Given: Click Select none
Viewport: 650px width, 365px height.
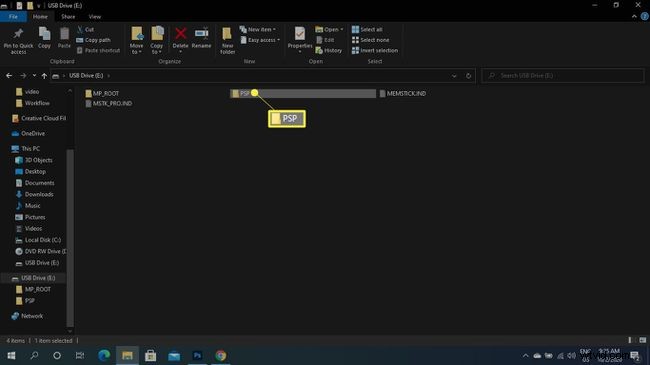Looking at the screenshot, I should coord(371,40).
